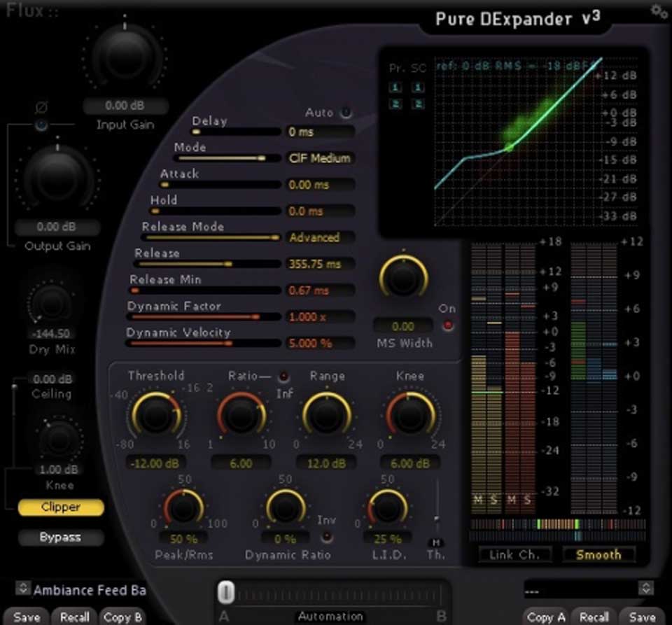672x625 pixels.
Task: Open the Mode dropdown showing CIF Medium
Action: click(321, 158)
